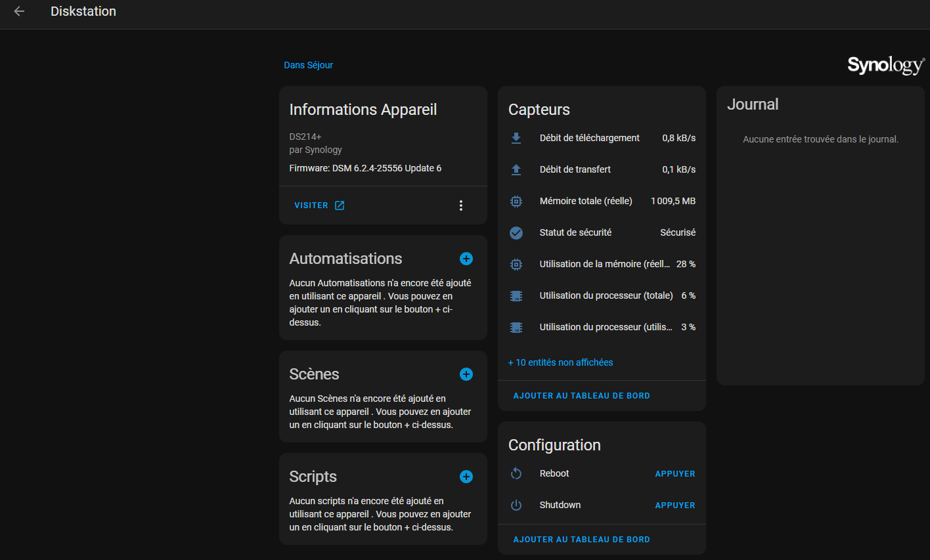The image size is (930, 560).
Task: Add a new automation with plus icon
Action: point(466,259)
